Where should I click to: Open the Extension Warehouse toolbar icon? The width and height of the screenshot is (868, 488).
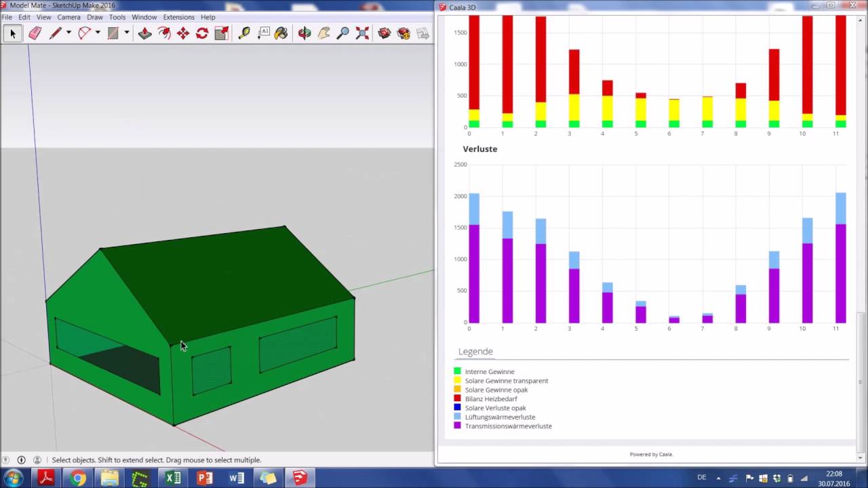404,33
